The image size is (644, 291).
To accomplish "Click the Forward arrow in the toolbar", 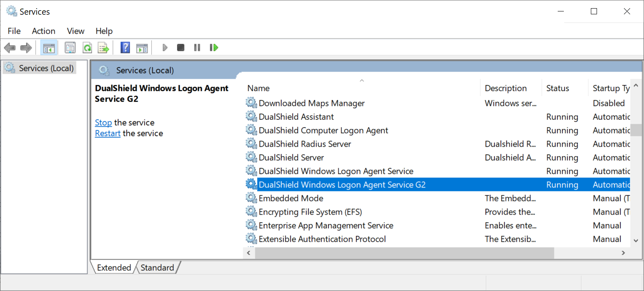I will click(x=26, y=48).
